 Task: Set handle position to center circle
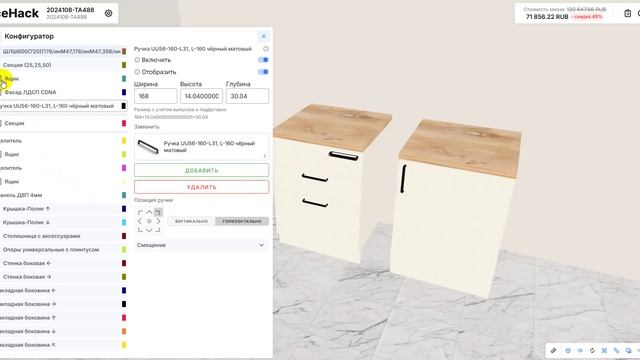click(x=149, y=221)
